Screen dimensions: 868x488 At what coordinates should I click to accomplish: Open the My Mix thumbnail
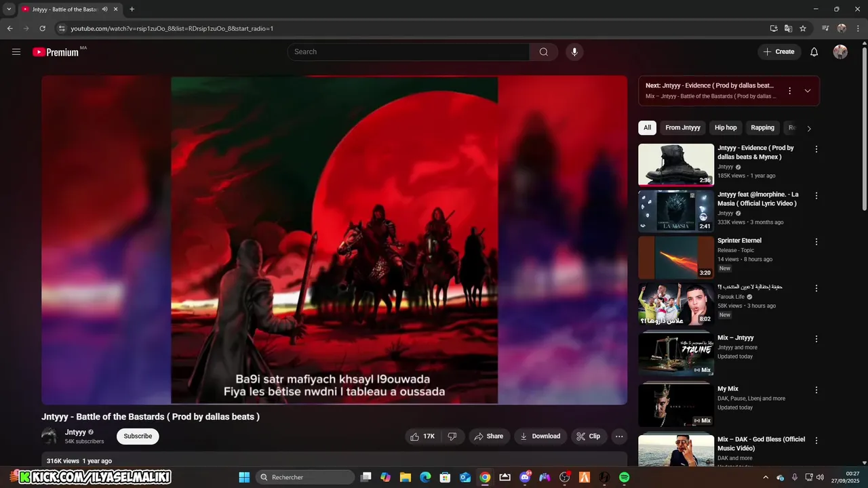click(x=676, y=405)
